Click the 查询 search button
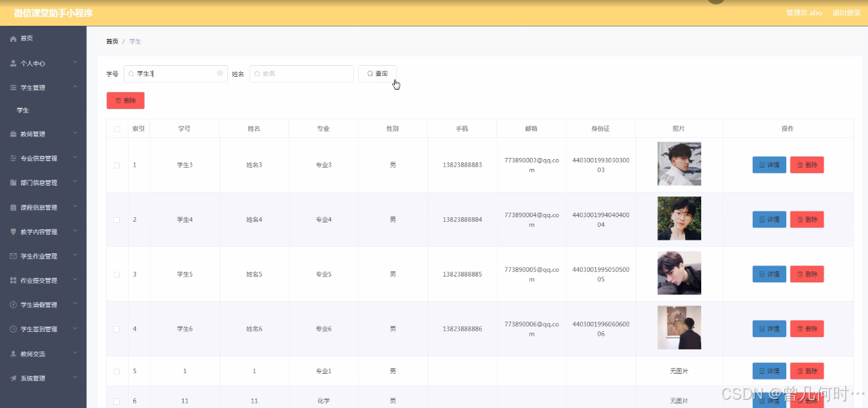This screenshot has height=408, width=868. [x=377, y=73]
